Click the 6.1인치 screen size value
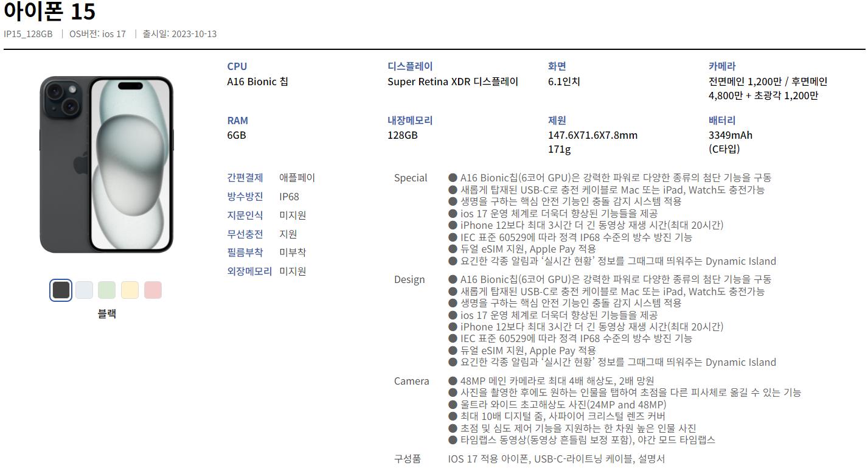 pyautogui.click(x=564, y=82)
